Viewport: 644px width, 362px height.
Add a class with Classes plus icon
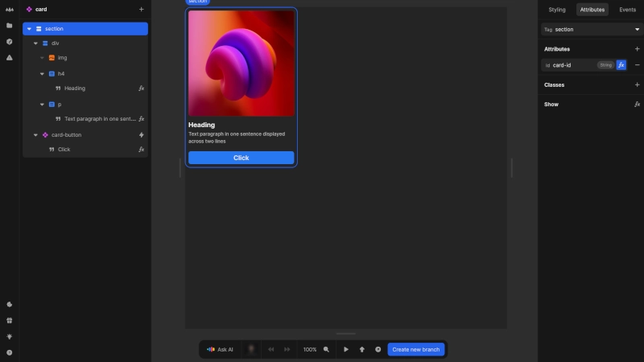click(637, 84)
